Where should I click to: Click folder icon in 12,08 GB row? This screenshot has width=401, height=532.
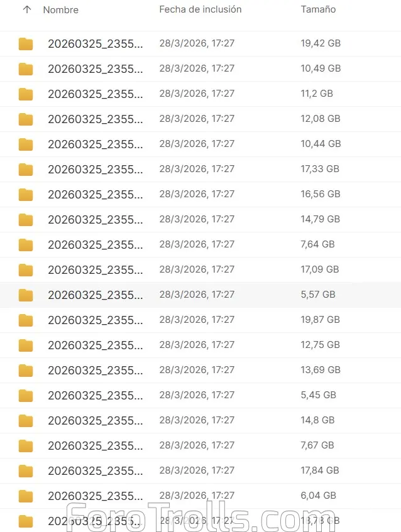coord(26,119)
